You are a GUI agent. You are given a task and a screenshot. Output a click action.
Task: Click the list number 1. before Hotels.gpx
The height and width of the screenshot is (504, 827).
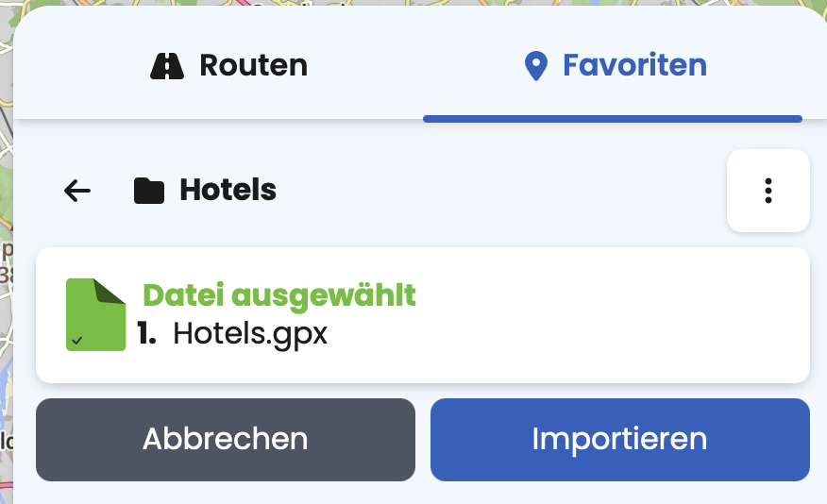[x=146, y=334]
